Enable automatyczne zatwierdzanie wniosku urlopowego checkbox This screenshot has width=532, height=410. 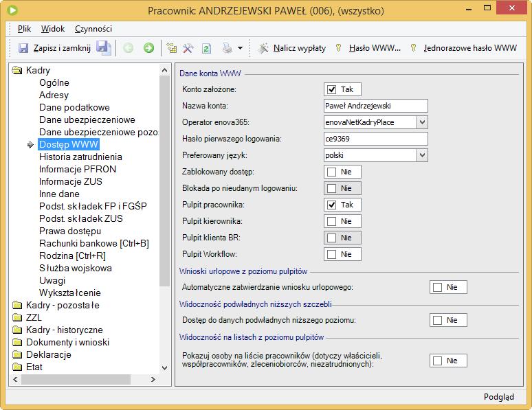(437, 287)
